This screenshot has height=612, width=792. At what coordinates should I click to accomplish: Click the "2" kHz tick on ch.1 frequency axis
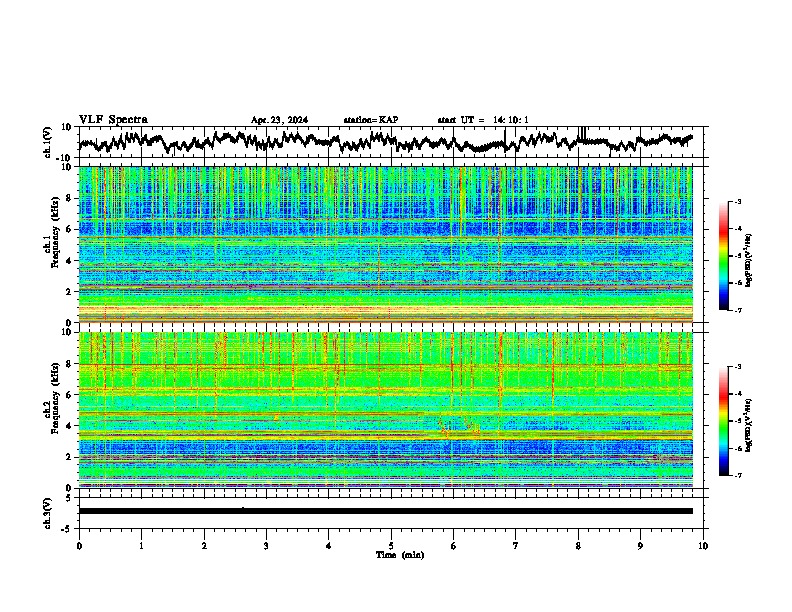(x=69, y=291)
